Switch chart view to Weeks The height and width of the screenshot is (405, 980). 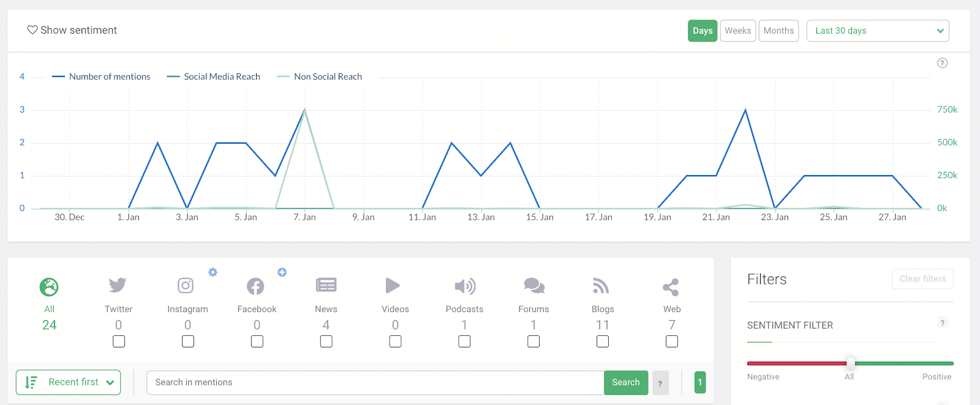click(x=737, y=31)
